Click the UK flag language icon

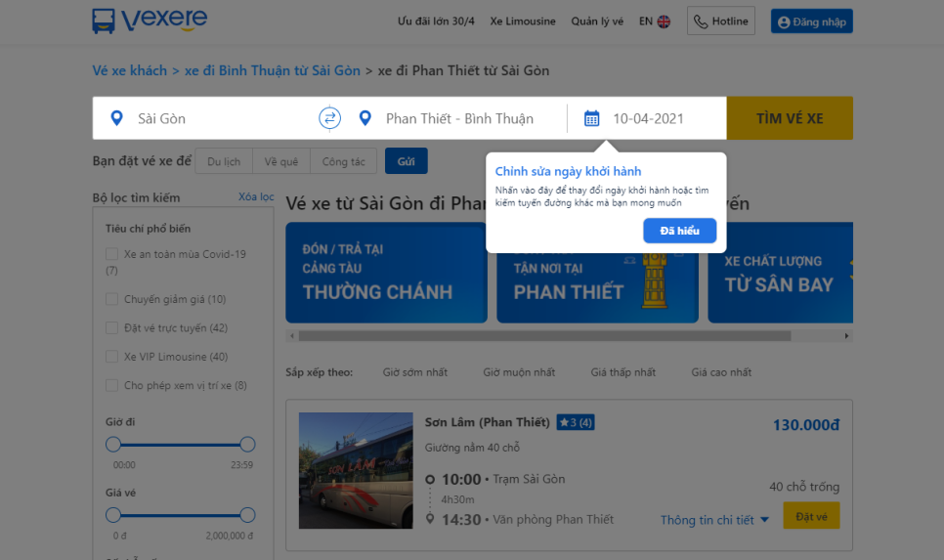coord(664,22)
